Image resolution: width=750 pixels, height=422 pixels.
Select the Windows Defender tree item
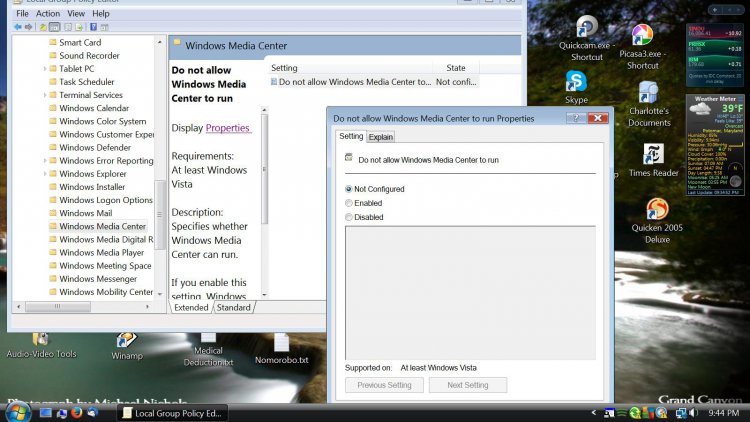pos(95,147)
